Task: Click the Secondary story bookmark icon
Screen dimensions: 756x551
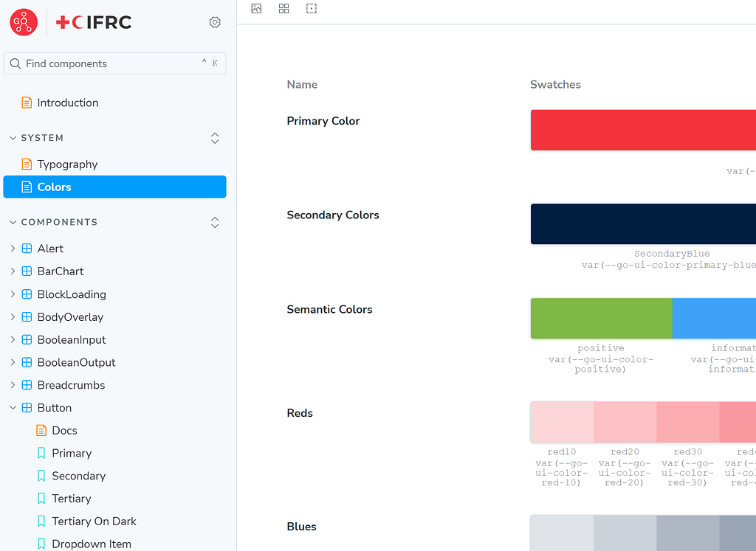Action: [x=41, y=476]
